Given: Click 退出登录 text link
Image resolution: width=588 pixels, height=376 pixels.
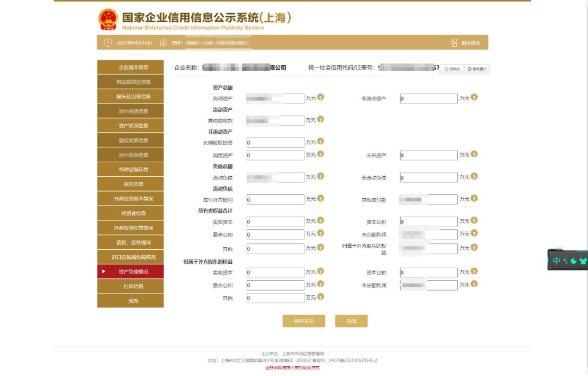Looking at the screenshot, I should [470, 43].
